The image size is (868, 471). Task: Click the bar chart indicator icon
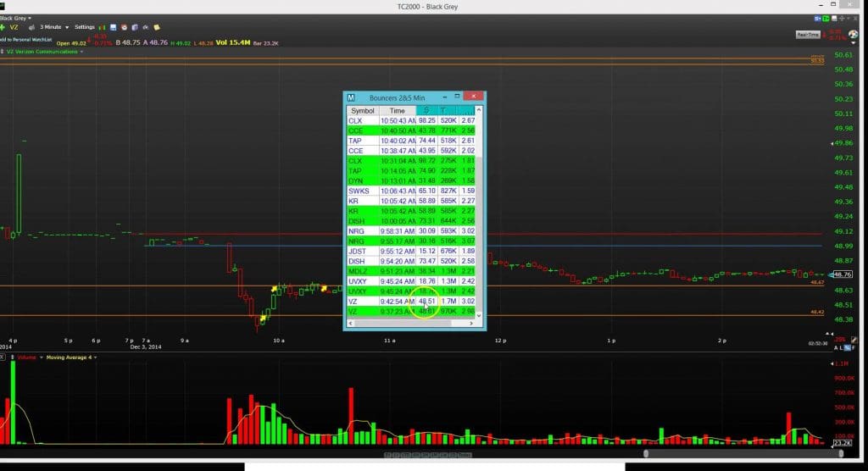[x=102, y=27]
